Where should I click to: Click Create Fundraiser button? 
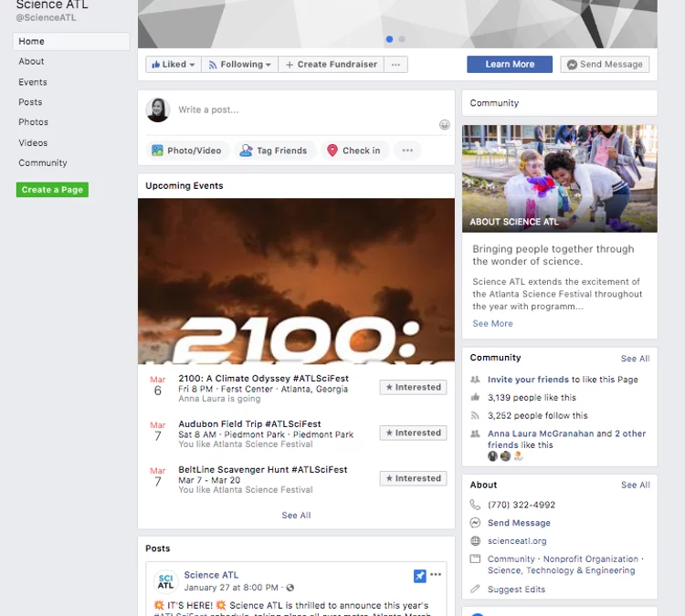(x=332, y=65)
